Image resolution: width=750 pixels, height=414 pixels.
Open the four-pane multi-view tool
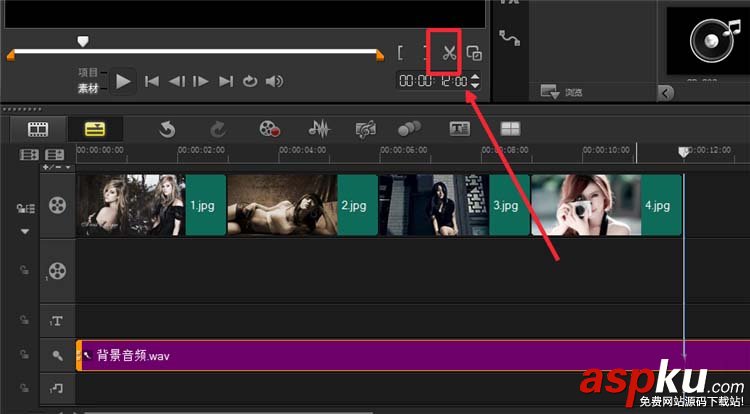click(510, 129)
